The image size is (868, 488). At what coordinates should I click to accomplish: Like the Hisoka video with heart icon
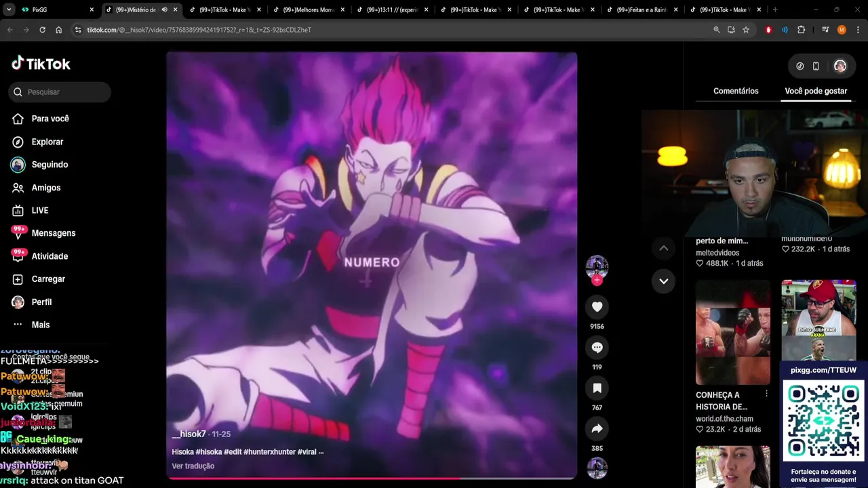[x=597, y=307]
